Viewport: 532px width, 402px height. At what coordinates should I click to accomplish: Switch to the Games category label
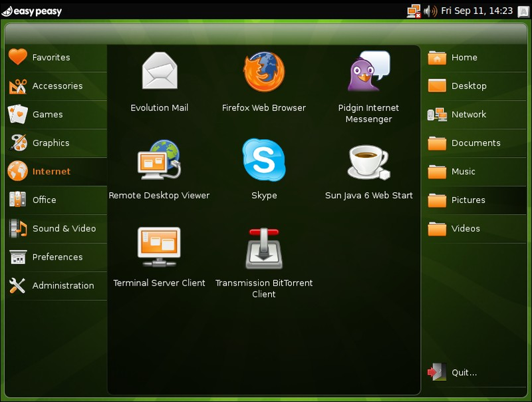point(47,114)
